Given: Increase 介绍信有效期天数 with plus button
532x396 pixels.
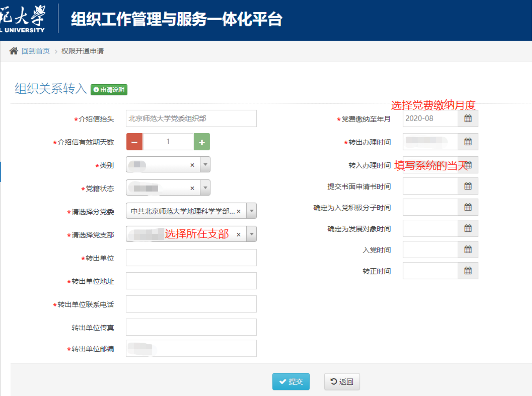Looking at the screenshot, I should coord(202,142).
